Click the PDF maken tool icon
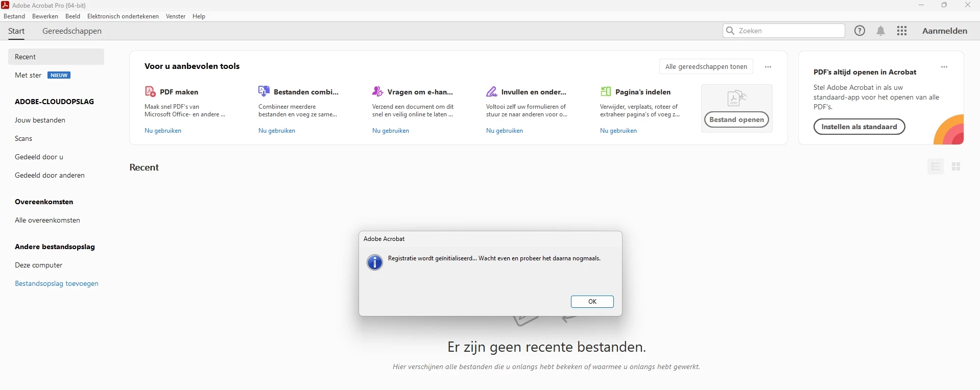The width and height of the screenshot is (980, 390). [x=150, y=92]
